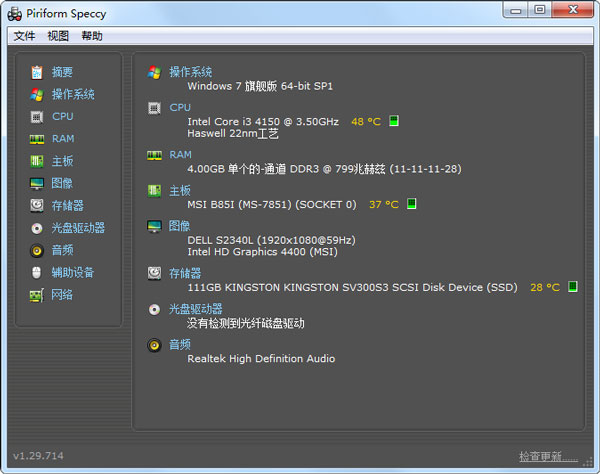
Task: Click green temperature indicator beside 37 °C
Action: [411, 204]
